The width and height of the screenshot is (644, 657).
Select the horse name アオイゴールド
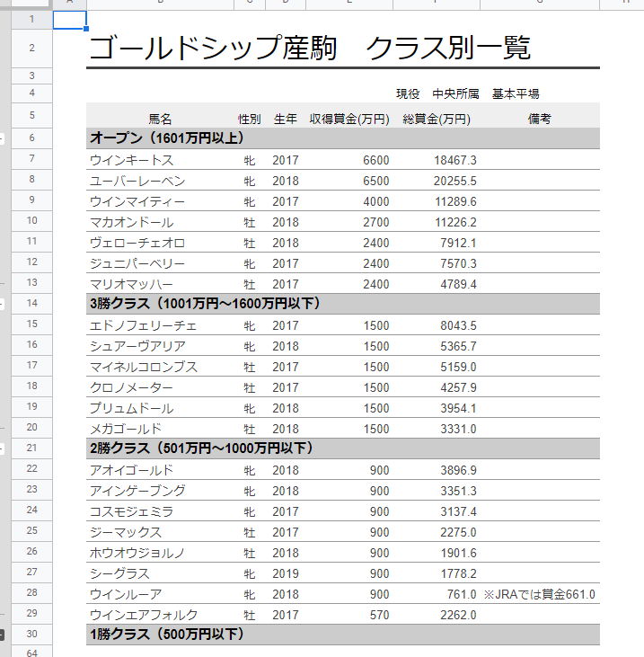click(x=131, y=470)
